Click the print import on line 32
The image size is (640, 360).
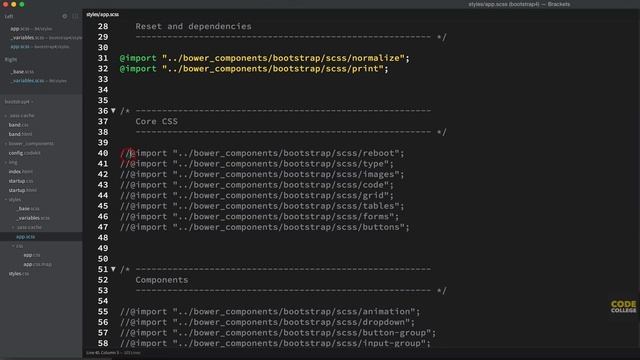click(x=254, y=69)
